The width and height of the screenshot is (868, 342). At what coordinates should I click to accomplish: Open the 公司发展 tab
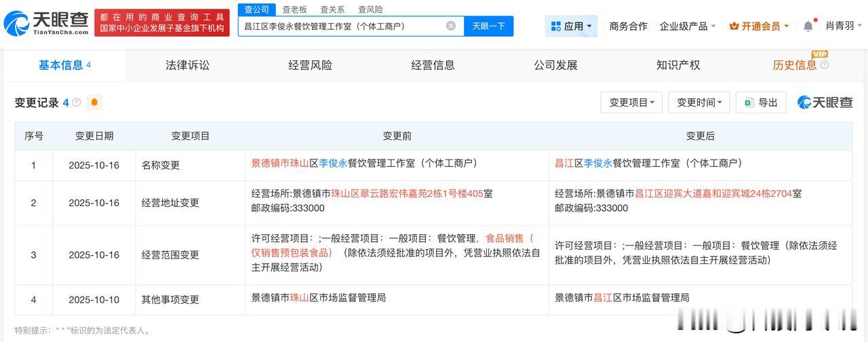(x=556, y=65)
